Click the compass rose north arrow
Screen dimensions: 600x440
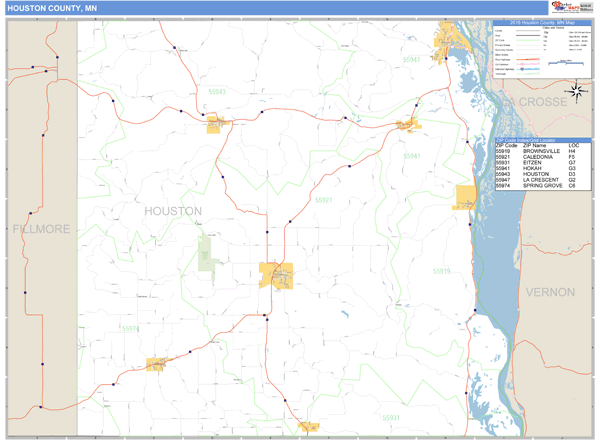pyautogui.click(x=578, y=95)
